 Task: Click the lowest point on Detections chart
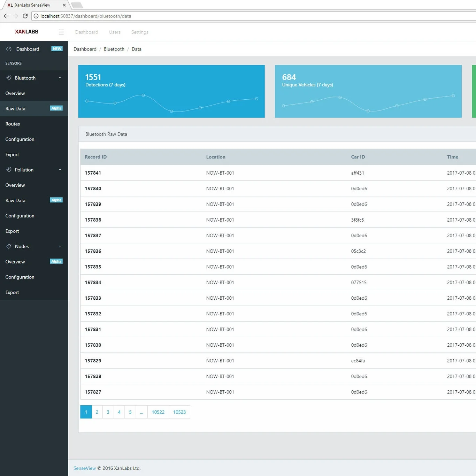pyautogui.click(x=171, y=111)
